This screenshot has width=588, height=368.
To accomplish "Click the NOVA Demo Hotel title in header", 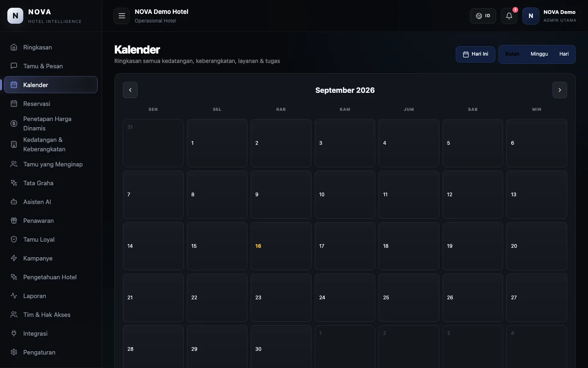I will point(162,12).
